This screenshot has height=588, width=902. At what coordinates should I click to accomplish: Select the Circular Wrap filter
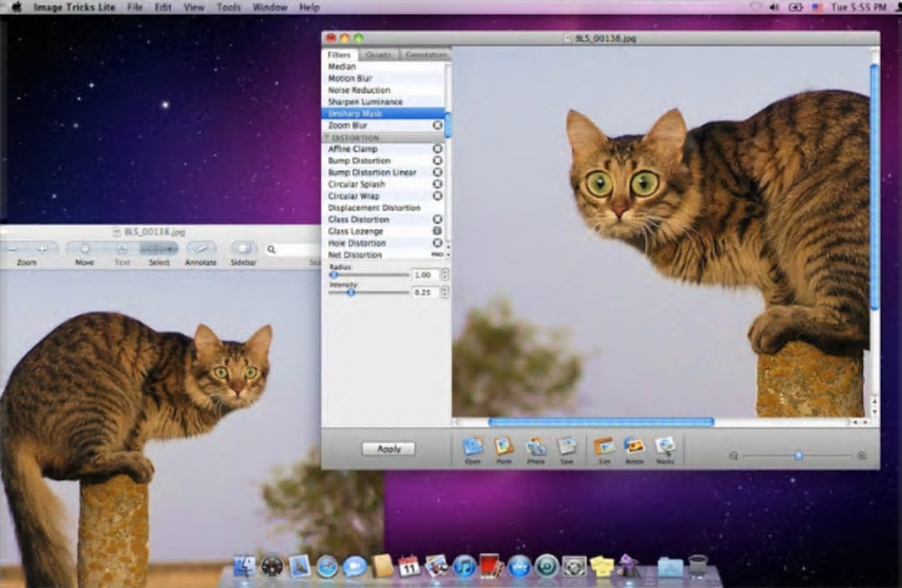(x=383, y=196)
